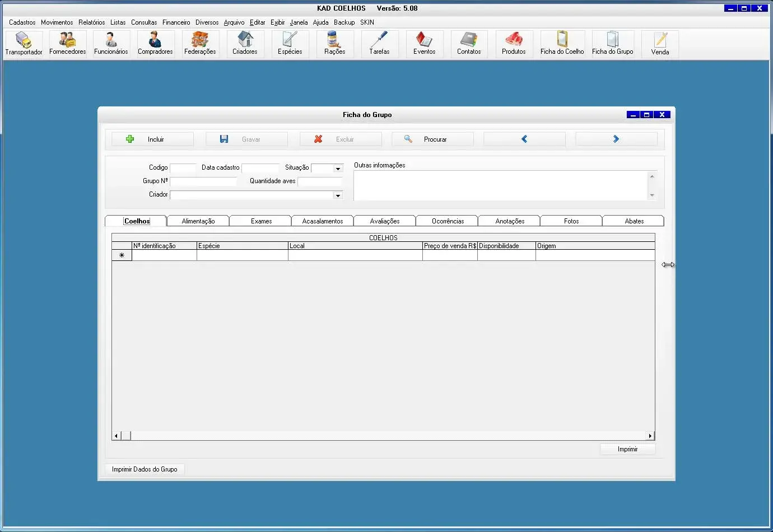Viewport: 773px width, 532px height.
Task: Click the Grupo Nº input field
Action: click(203, 181)
